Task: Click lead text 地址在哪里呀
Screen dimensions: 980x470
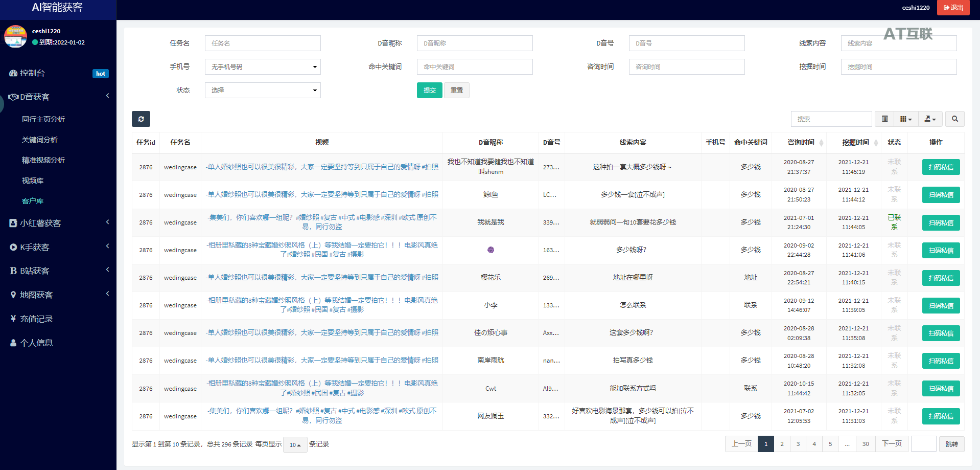Action: click(633, 277)
